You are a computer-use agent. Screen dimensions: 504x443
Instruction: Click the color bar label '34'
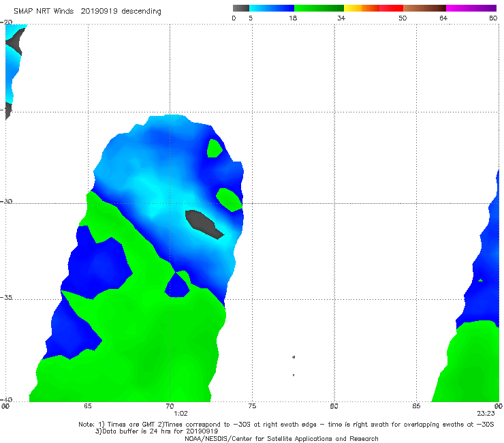341,18
